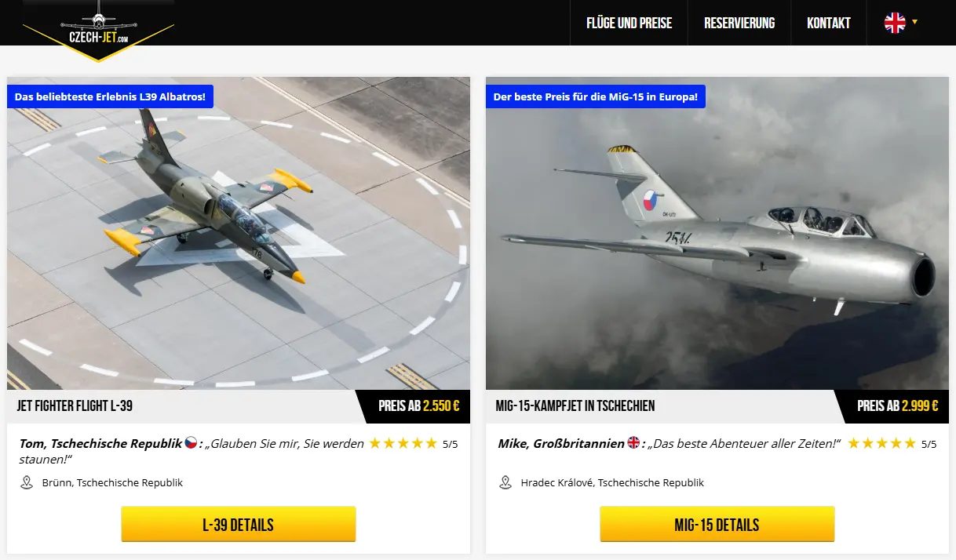Screen dimensions: 956x560
Task: Expand the language dropdown arrow
Action: pos(914,22)
